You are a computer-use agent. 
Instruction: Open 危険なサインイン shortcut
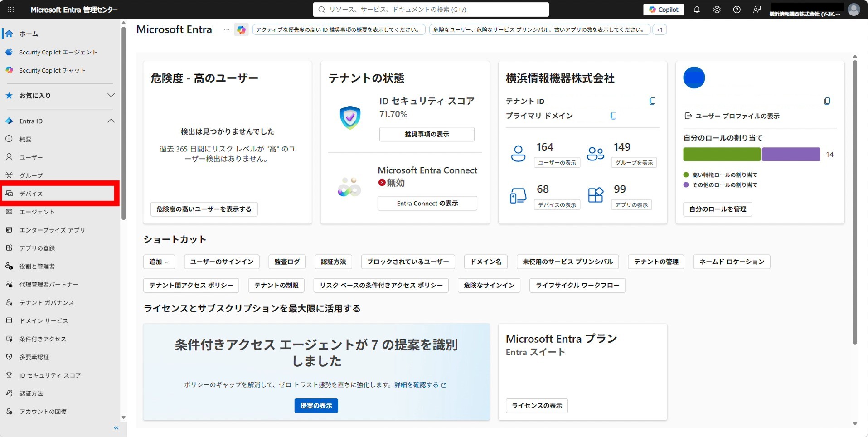pos(489,285)
